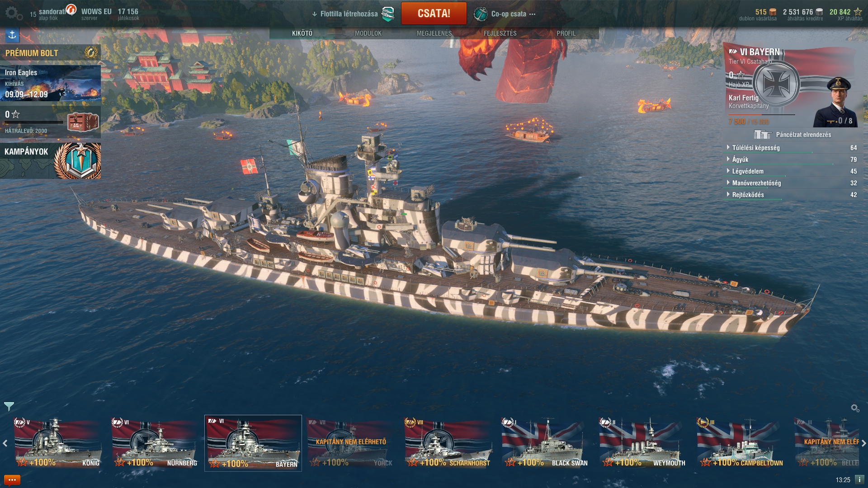Open the settings gear menu
Viewport: 868px width, 488px height.
(14, 14)
